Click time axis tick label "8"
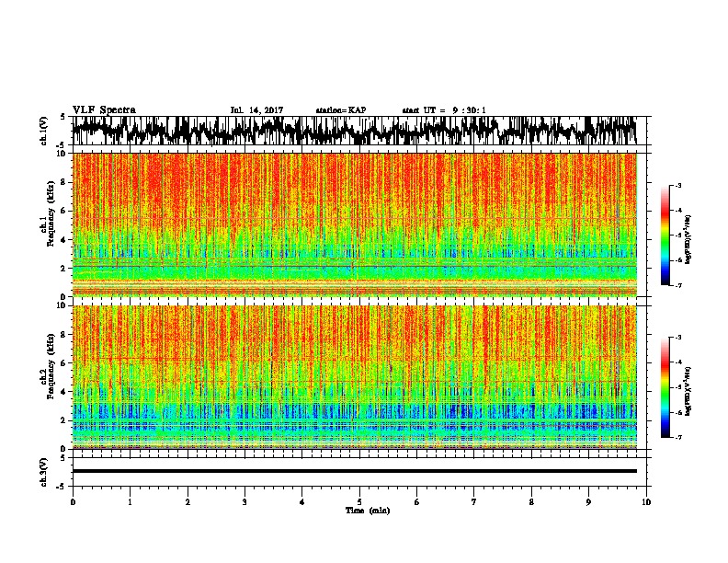The width and height of the screenshot is (728, 563). point(531,502)
